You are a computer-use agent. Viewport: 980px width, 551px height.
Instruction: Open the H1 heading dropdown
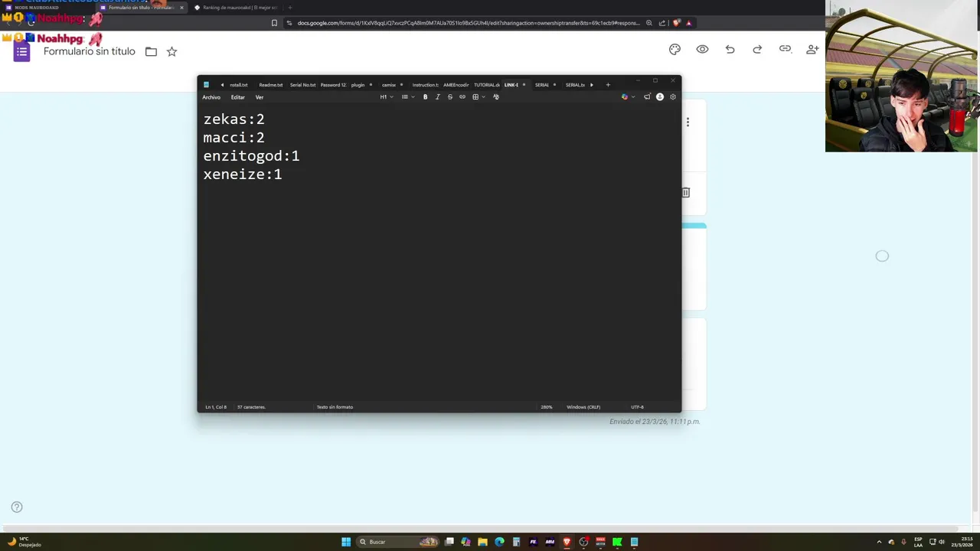pyautogui.click(x=387, y=97)
